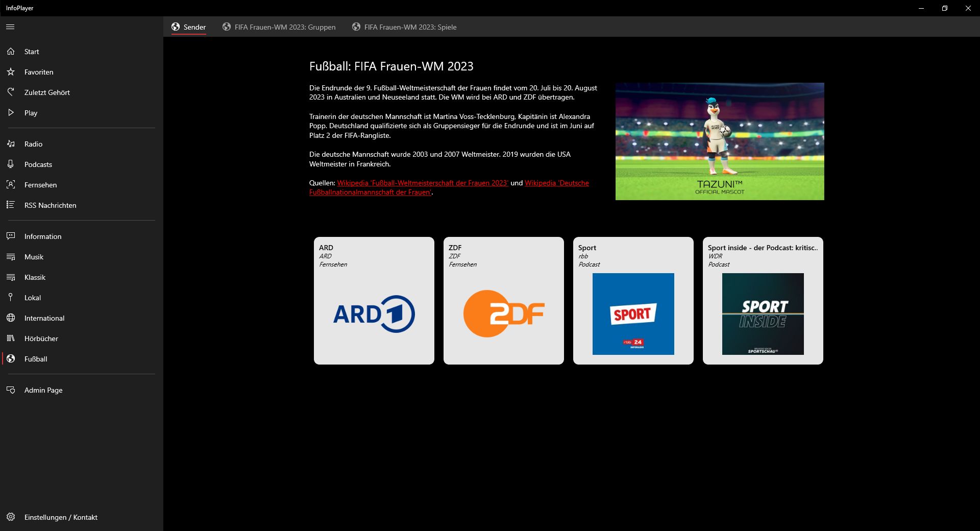The height and width of the screenshot is (531, 980).
Task: Click the Lokal map pin icon
Action: (x=11, y=298)
